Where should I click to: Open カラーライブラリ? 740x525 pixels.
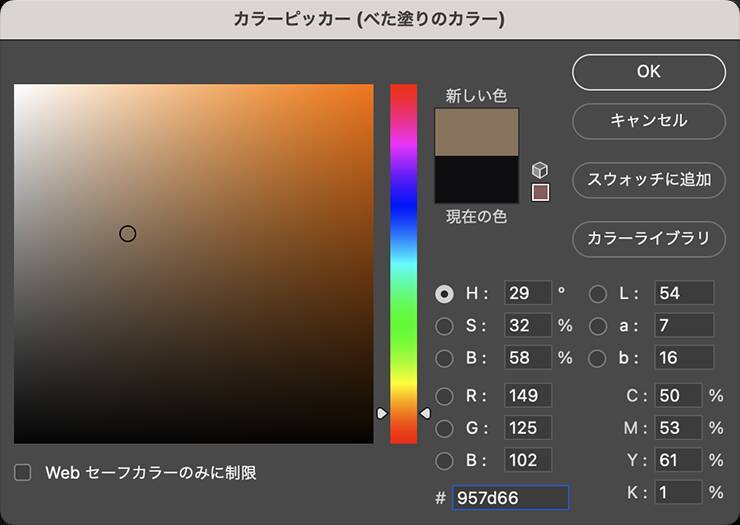point(648,239)
